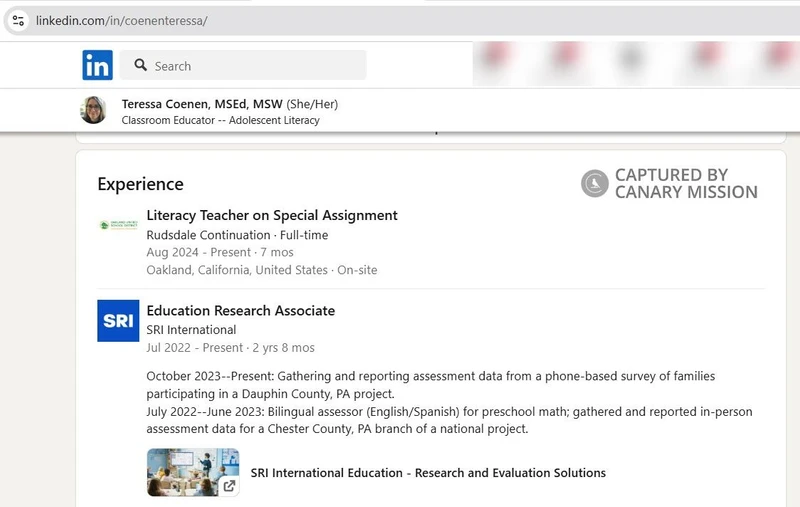The height and width of the screenshot is (507, 800).
Task: Click the Experience section heading
Action: click(x=140, y=184)
